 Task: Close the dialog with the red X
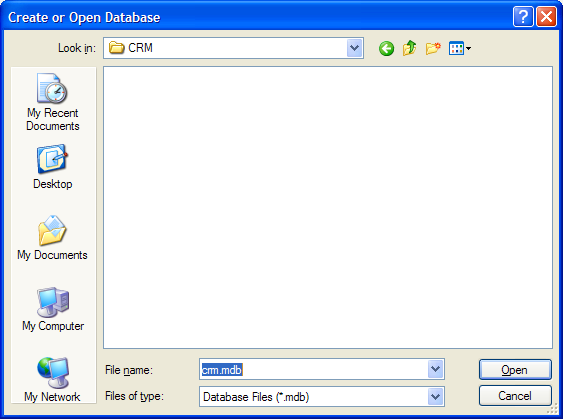546,17
